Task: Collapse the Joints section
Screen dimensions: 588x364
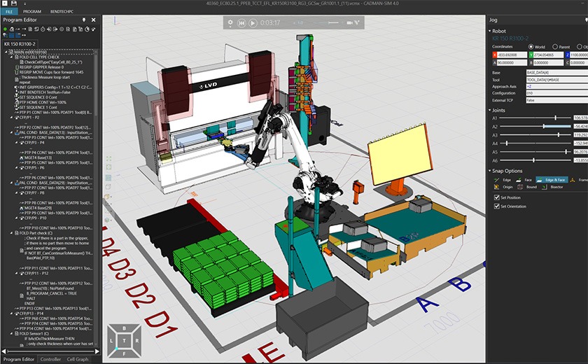Action: point(490,110)
